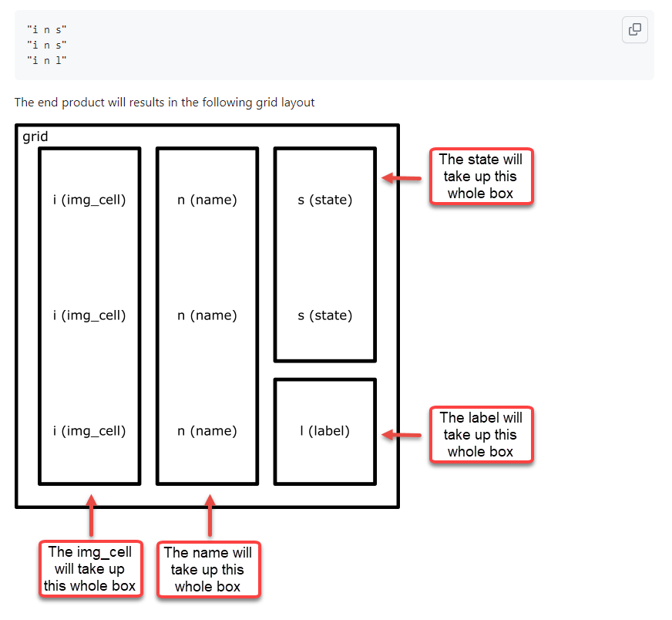The height and width of the screenshot is (620, 672).
Task: Click the "The label will take up" callout
Action: coord(480,434)
